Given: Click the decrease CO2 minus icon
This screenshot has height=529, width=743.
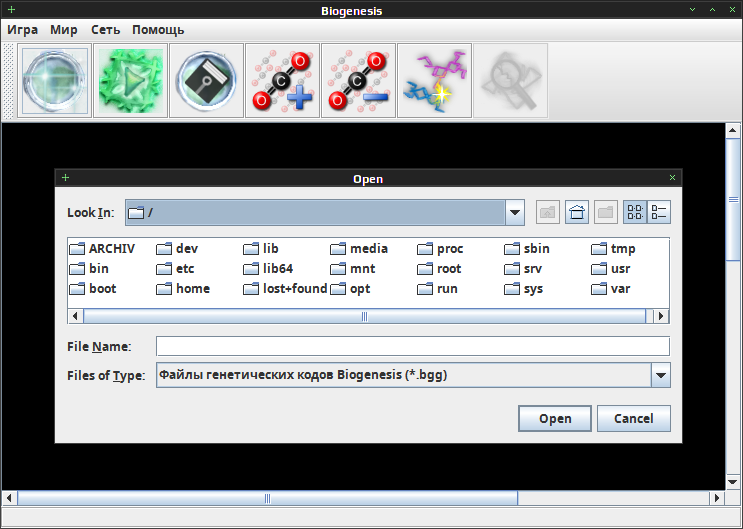Looking at the screenshot, I should coord(358,80).
